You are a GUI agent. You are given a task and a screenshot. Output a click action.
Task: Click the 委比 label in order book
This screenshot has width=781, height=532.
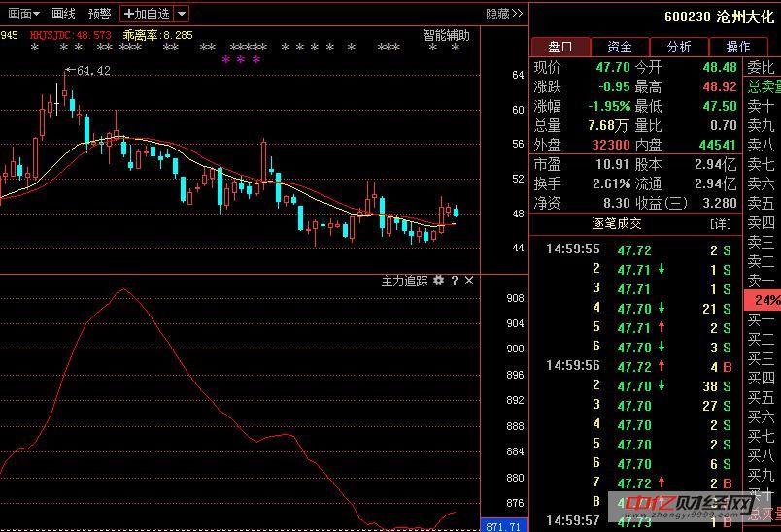click(x=761, y=67)
